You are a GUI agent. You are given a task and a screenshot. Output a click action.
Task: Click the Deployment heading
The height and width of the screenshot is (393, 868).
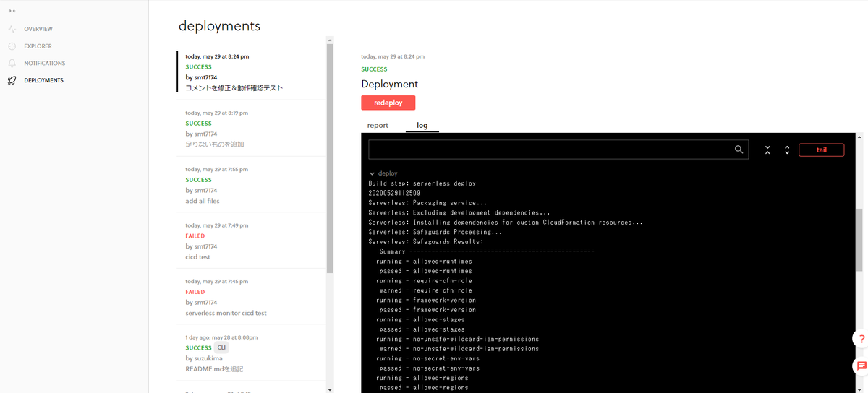click(389, 84)
